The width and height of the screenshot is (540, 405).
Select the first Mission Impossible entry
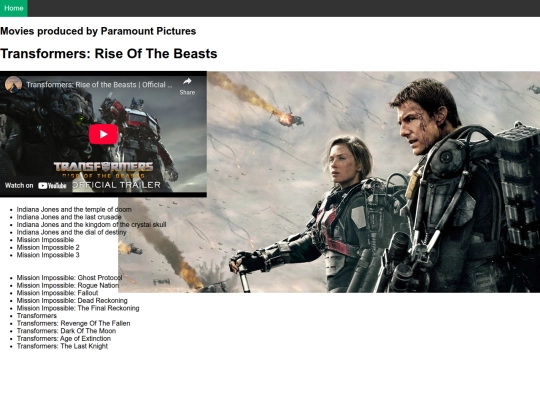(45, 240)
